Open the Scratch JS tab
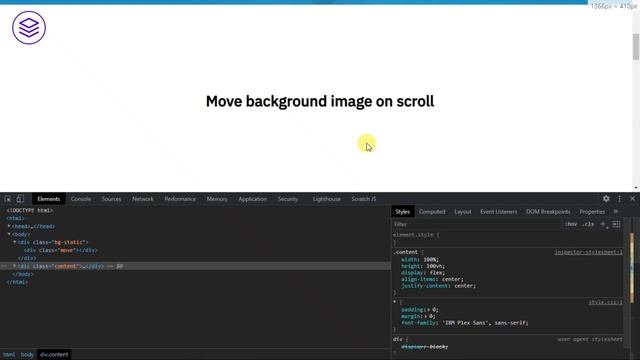The image size is (640, 360). click(x=364, y=199)
